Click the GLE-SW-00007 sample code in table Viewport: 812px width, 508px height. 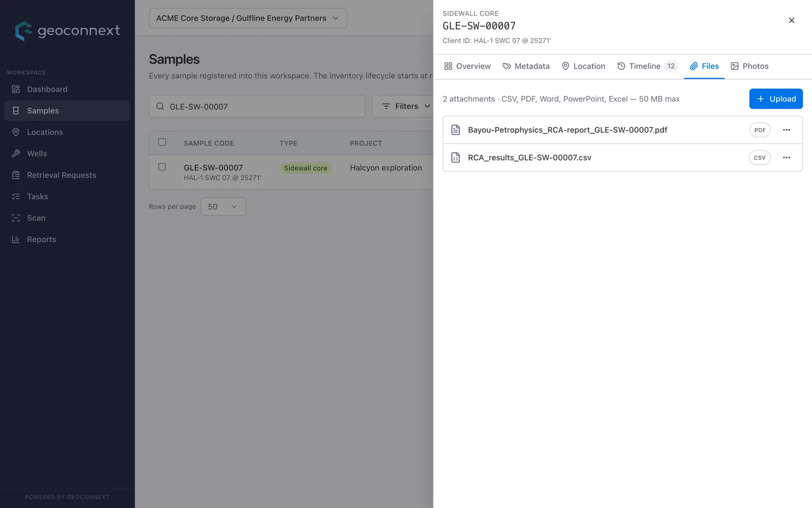pyautogui.click(x=213, y=168)
